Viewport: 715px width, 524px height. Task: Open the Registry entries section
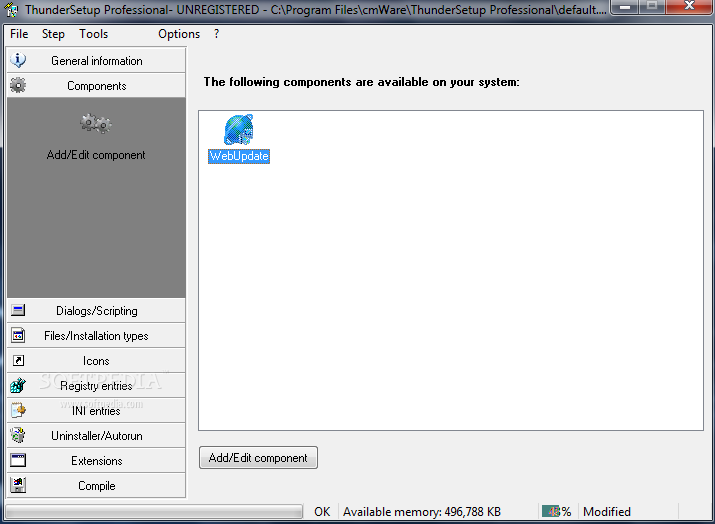[96, 385]
